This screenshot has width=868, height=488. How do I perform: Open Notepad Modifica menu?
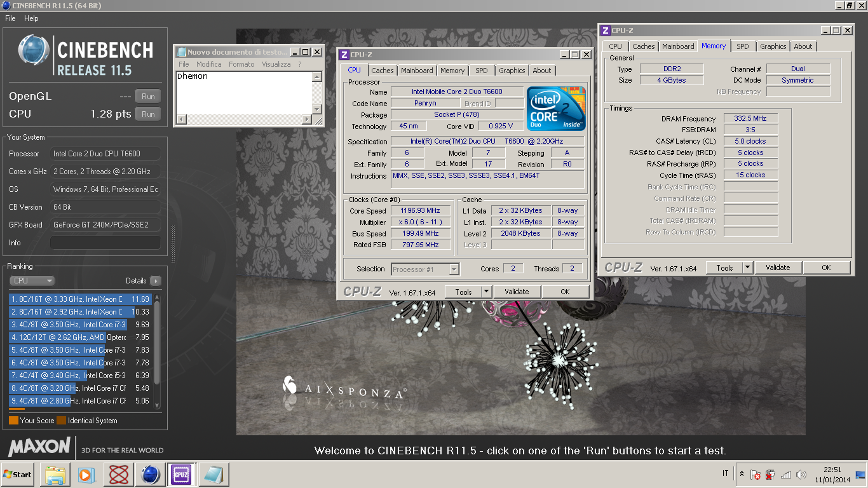coord(209,64)
